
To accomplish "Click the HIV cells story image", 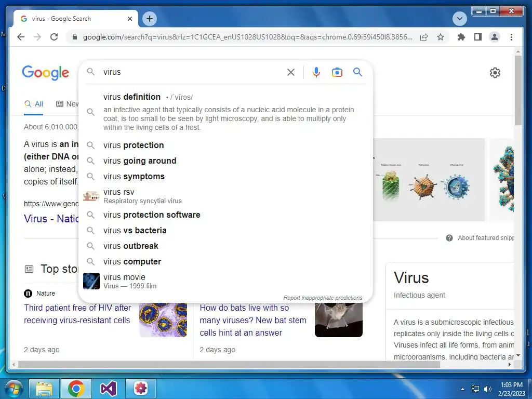I will [163, 320].
